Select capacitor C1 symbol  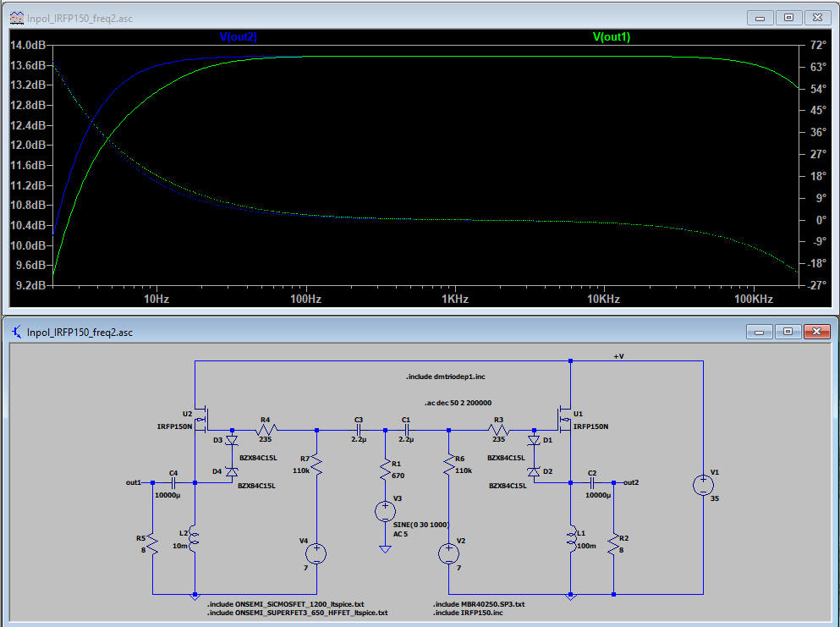point(406,430)
